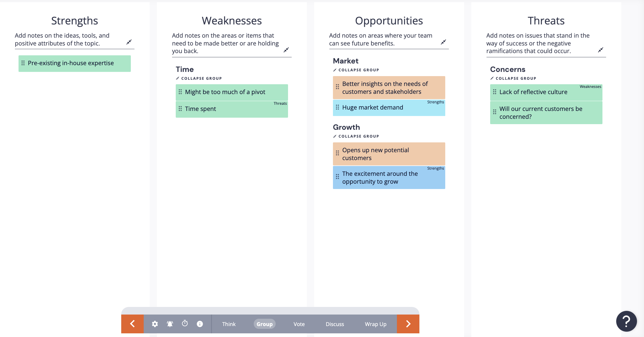Click the notification bell icon

tap(170, 324)
